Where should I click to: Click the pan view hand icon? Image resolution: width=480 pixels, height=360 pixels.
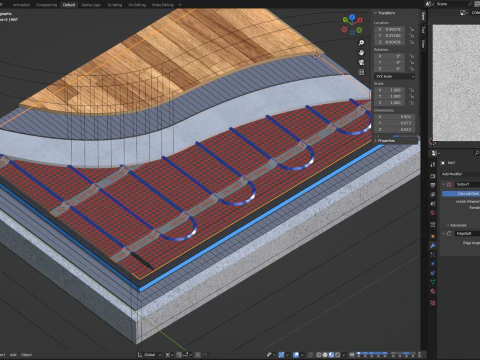click(x=361, y=52)
